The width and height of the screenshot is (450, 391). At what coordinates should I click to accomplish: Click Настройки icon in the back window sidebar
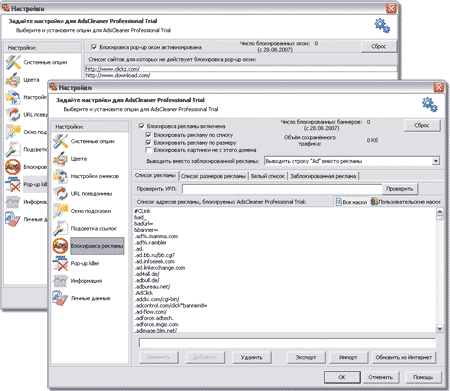(13, 97)
